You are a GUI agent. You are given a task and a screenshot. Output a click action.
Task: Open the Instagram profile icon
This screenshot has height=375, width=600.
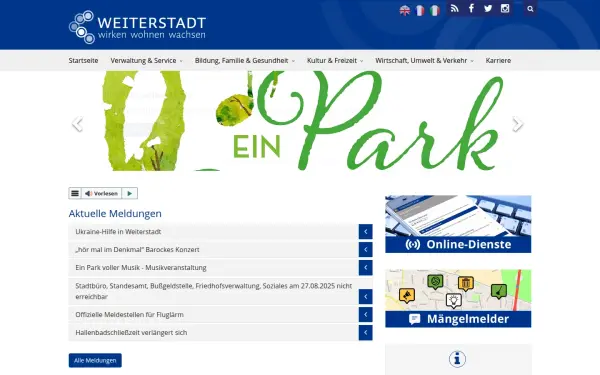[505, 8]
